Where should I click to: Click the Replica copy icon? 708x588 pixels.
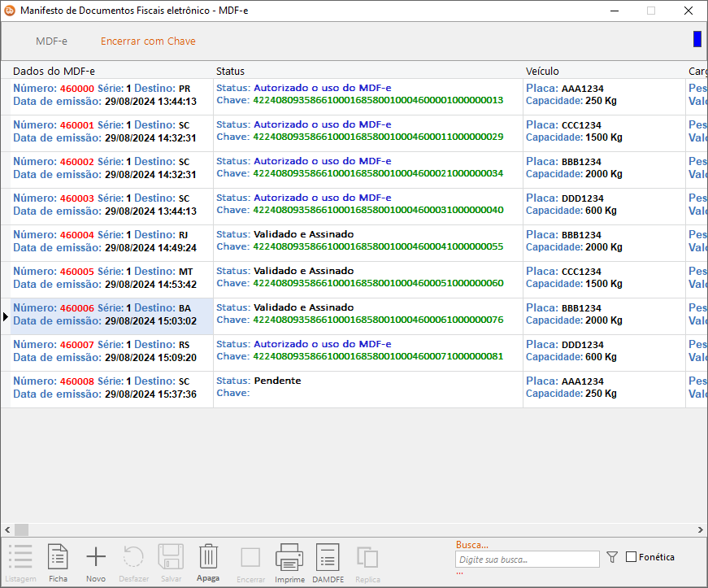367,558
